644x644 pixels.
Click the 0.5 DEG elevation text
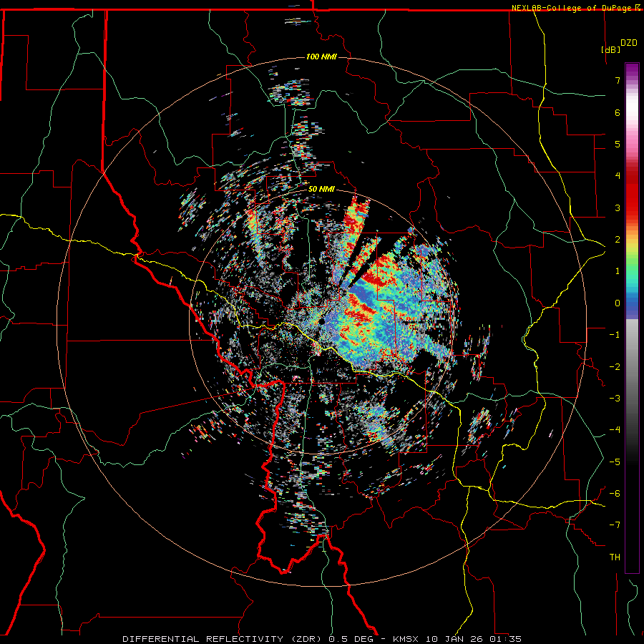click(x=351, y=639)
